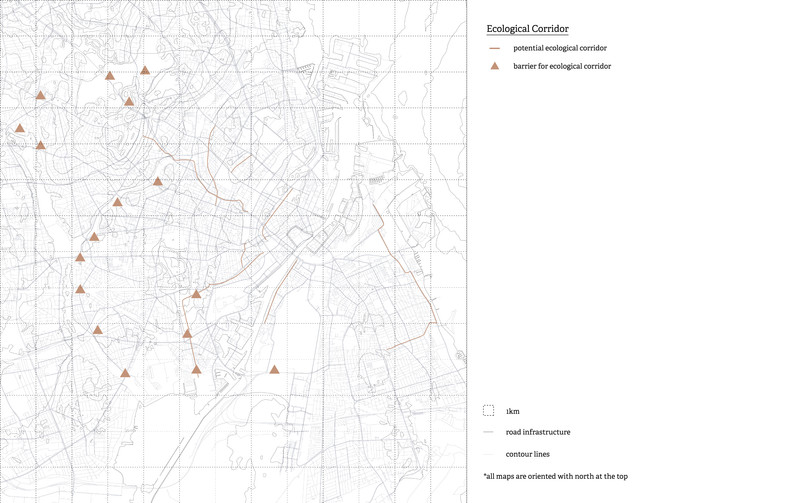Click the orange line symbol in the legend
This screenshot has height=503, width=804.
coord(494,48)
